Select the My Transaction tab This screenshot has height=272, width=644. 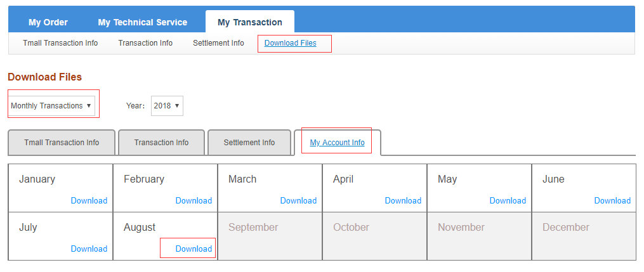coord(250,22)
